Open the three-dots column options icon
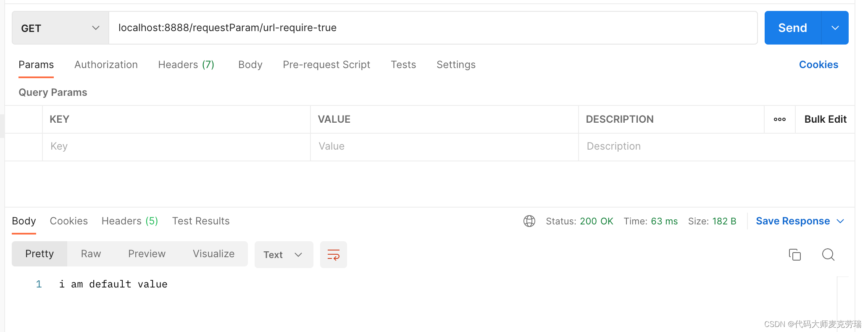Screen dimensions: 868x332 click(780, 119)
